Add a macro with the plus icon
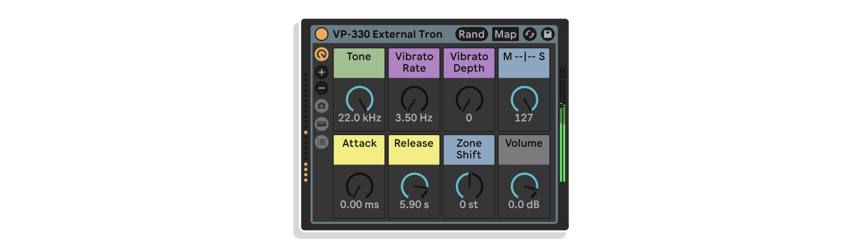The width and height of the screenshot is (868, 249). (x=321, y=72)
